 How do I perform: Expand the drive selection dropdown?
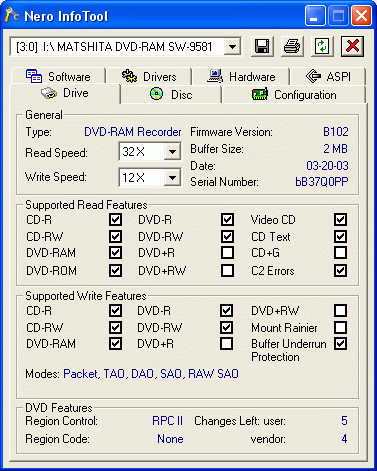coord(232,47)
